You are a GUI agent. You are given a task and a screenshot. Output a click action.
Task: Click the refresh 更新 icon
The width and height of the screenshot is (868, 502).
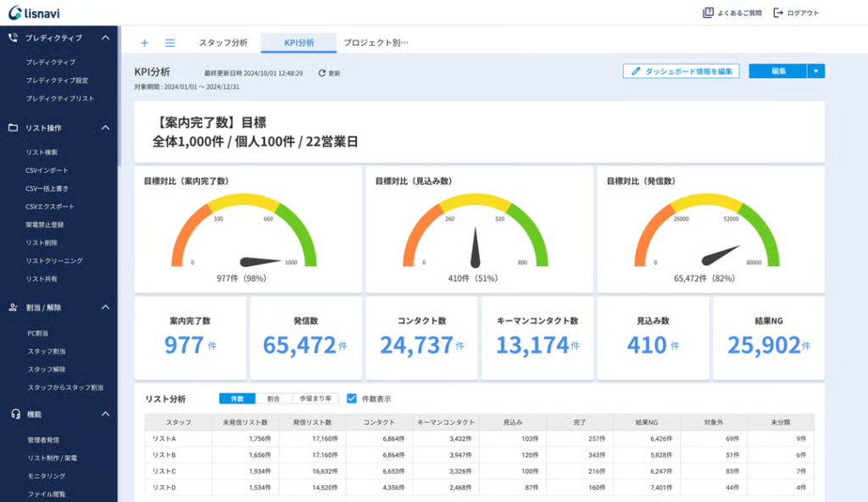(322, 74)
